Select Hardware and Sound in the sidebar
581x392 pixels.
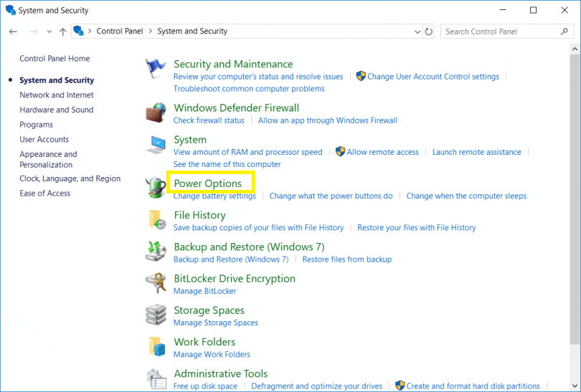click(57, 110)
